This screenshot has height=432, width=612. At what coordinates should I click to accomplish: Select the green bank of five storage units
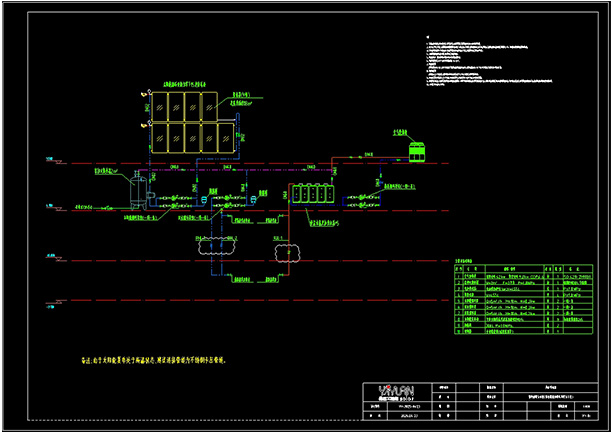click(x=313, y=194)
